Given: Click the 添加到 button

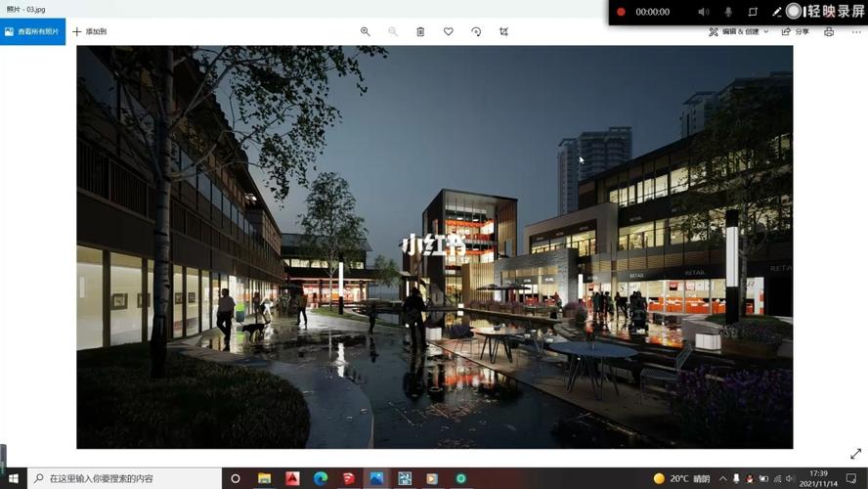Looking at the screenshot, I should [x=90, y=31].
